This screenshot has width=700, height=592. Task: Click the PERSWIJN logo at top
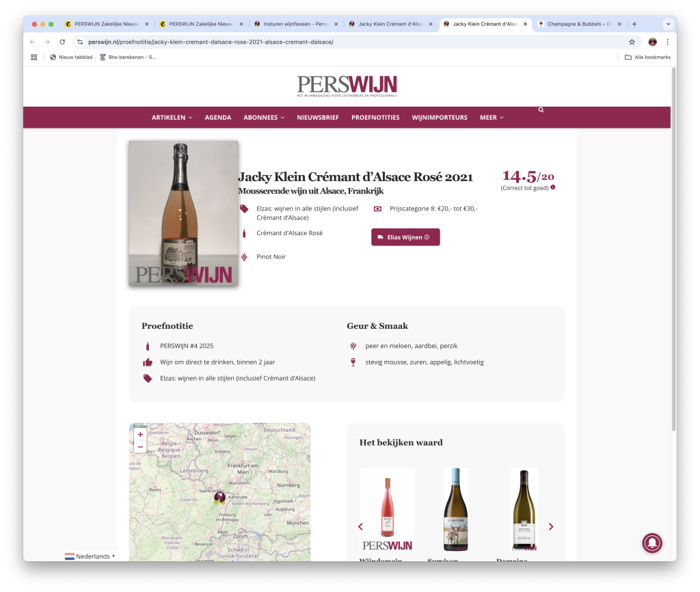click(347, 85)
